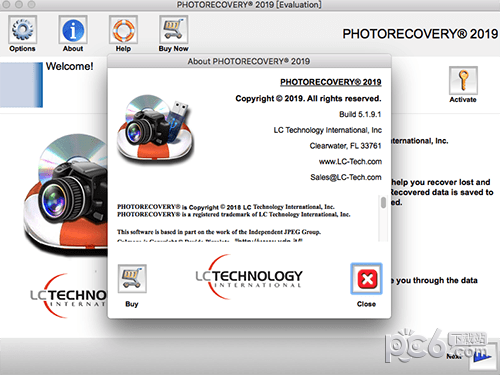Click the Activate key icon
500x375 pixels.
463,80
